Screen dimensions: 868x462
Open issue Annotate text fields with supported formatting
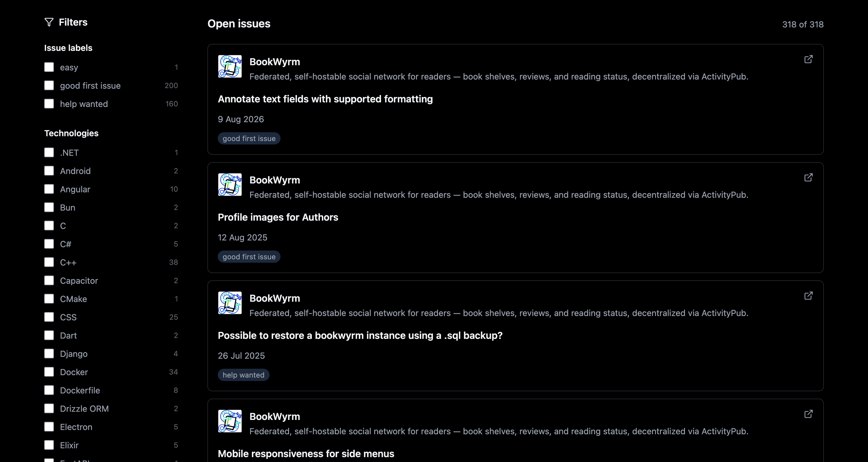[x=325, y=99]
